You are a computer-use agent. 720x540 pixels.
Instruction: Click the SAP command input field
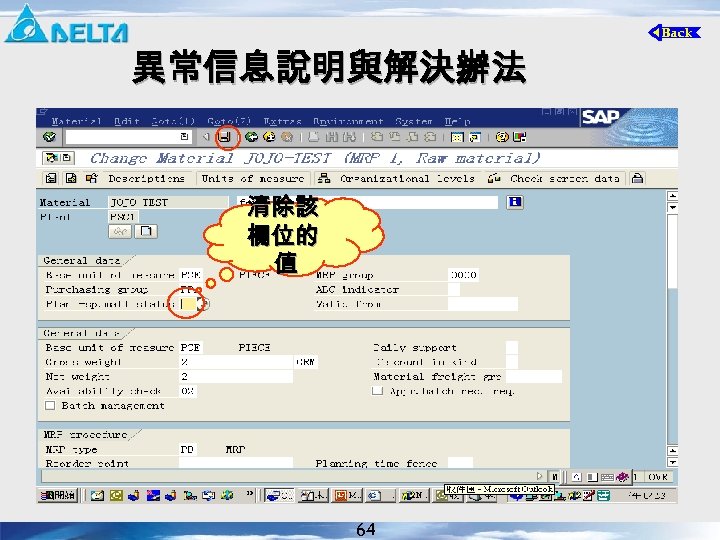(127, 137)
